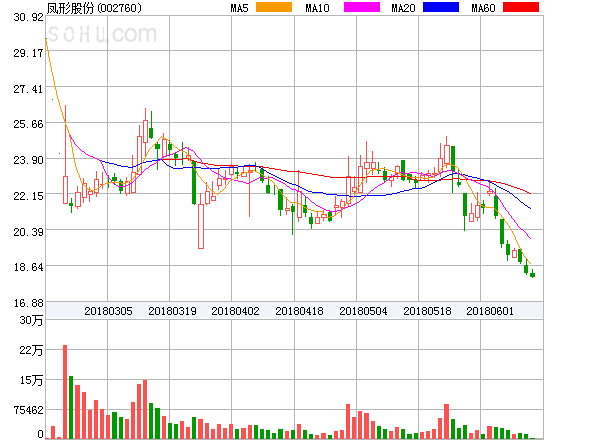Click the 20180305 date label
Screen dimensions: 600x440
click(x=108, y=311)
